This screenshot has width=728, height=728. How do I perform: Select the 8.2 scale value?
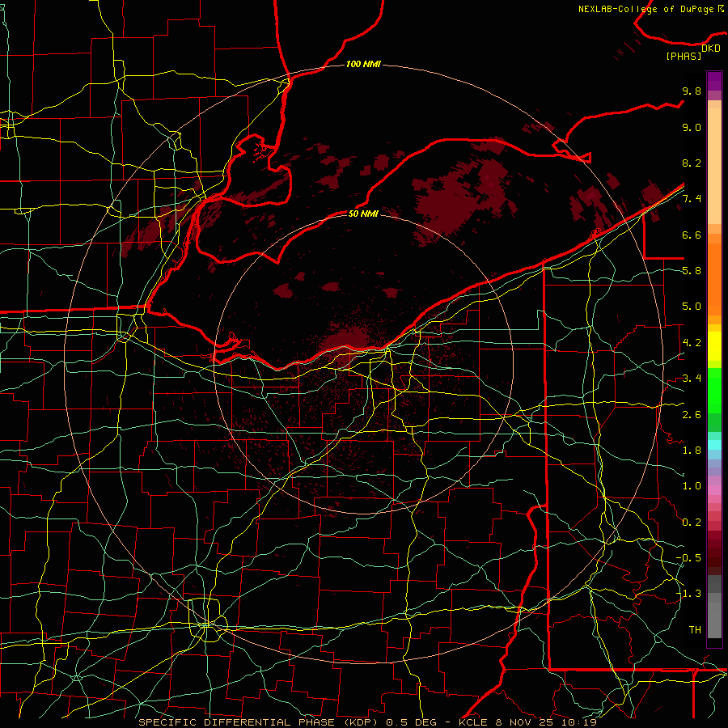pyautogui.click(x=692, y=163)
